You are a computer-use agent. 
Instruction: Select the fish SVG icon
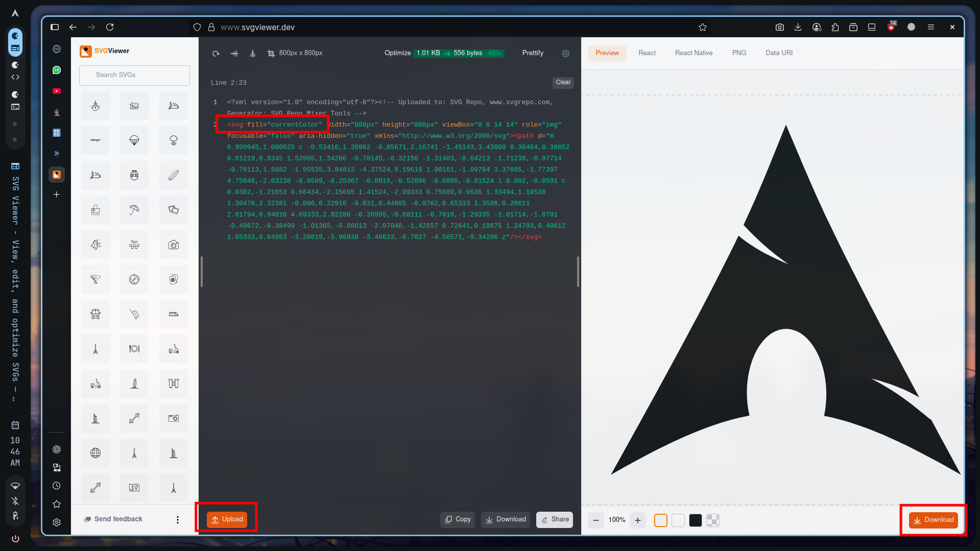[x=95, y=245]
